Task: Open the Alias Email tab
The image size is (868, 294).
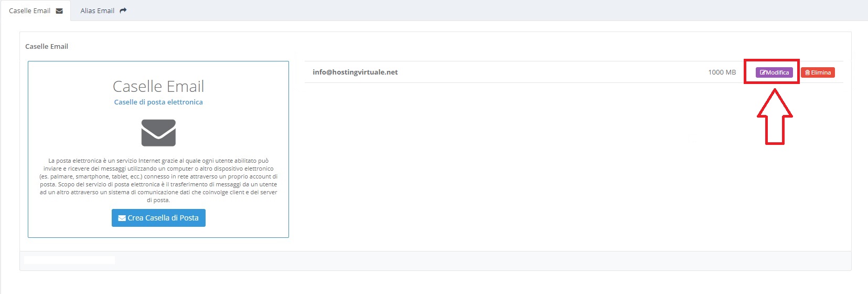Action: coord(103,10)
